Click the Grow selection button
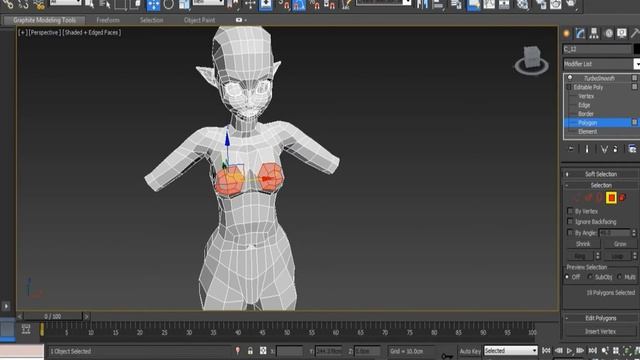Image resolution: width=640 pixels, height=360 pixels. 620,244
